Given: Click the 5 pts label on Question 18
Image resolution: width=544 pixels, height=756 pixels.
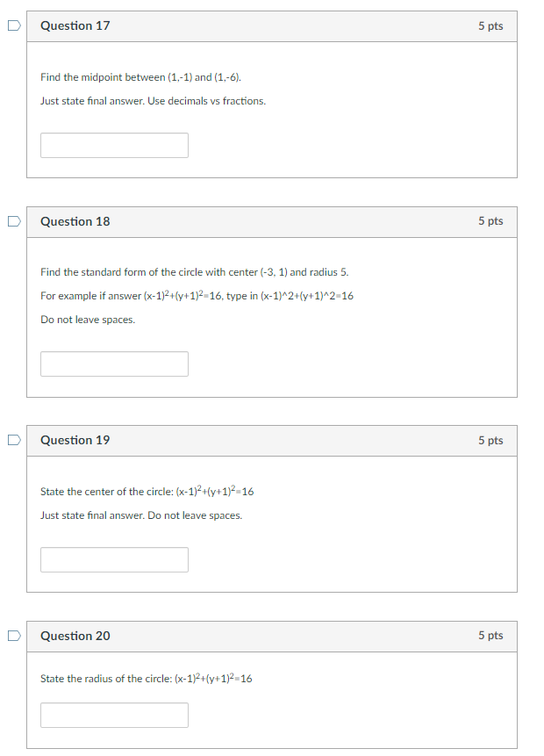Looking at the screenshot, I should 491,221.
